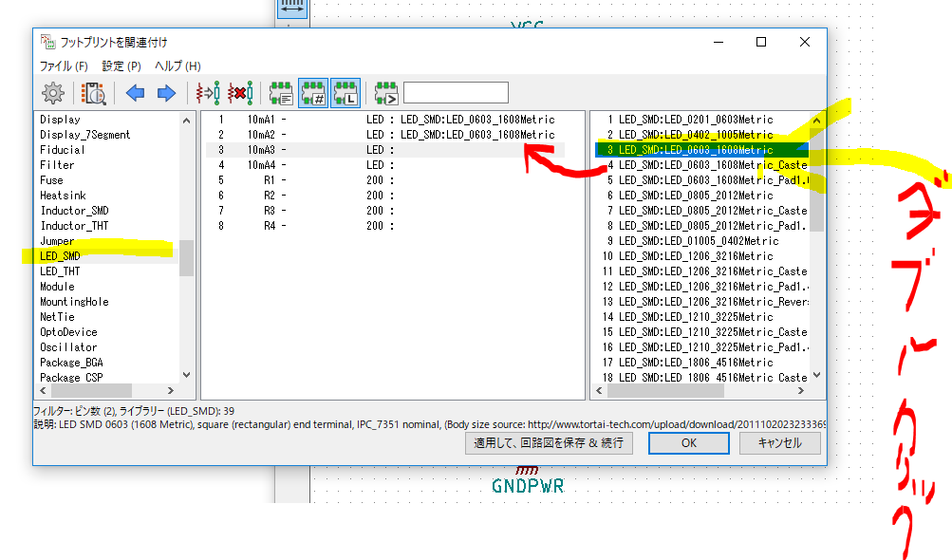Select symbol row R2
Screen dimensions: 952x560
click(385, 195)
